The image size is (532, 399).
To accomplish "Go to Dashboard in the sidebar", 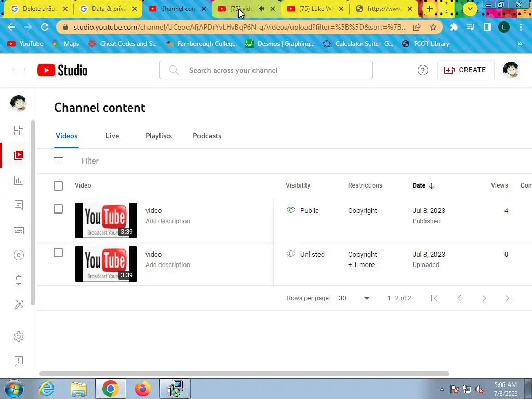I will (19, 130).
